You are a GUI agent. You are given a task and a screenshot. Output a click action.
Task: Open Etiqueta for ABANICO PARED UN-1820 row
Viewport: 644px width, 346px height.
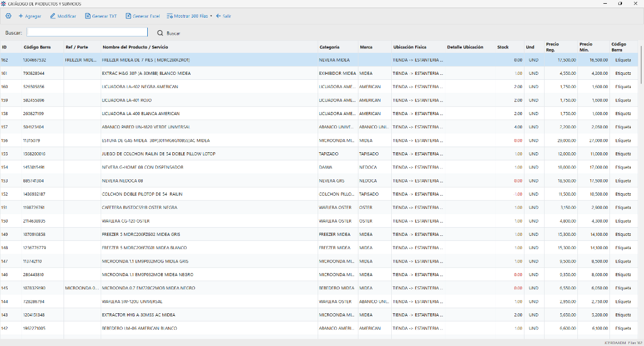(623, 127)
